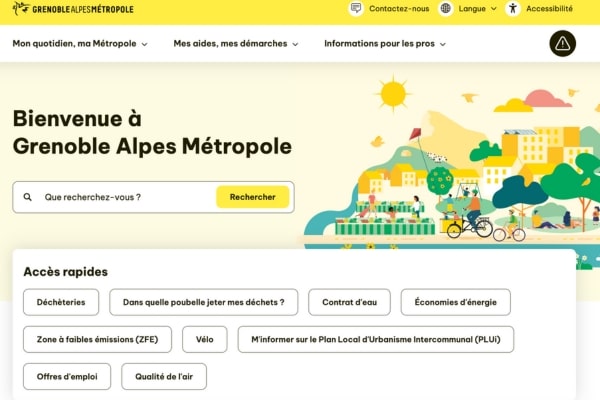Open Mes aides, mes démarches menu
The image size is (600, 400).
pos(236,44)
